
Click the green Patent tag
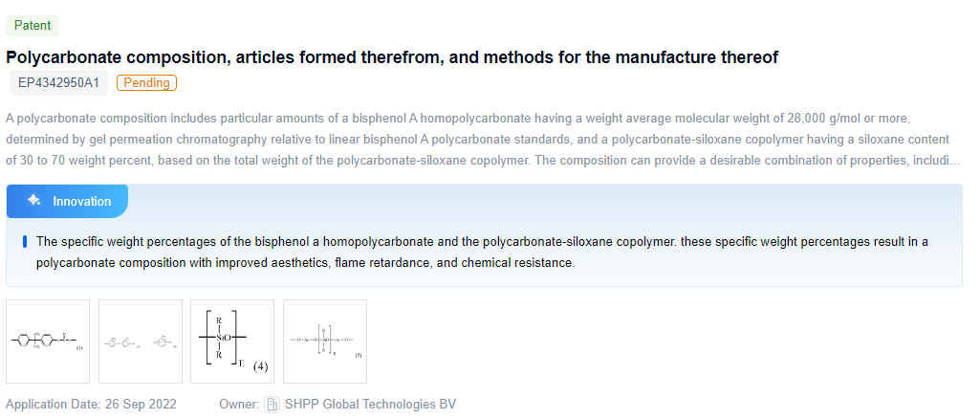point(33,26)
